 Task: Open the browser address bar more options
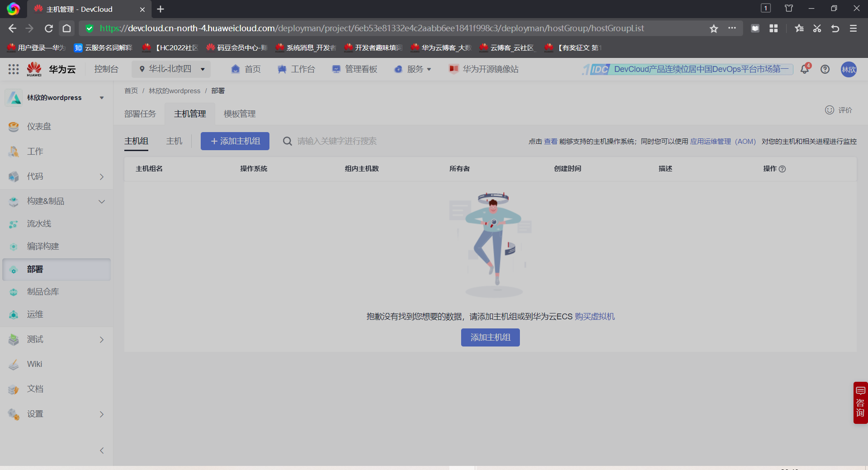click(x=732, y=28)
